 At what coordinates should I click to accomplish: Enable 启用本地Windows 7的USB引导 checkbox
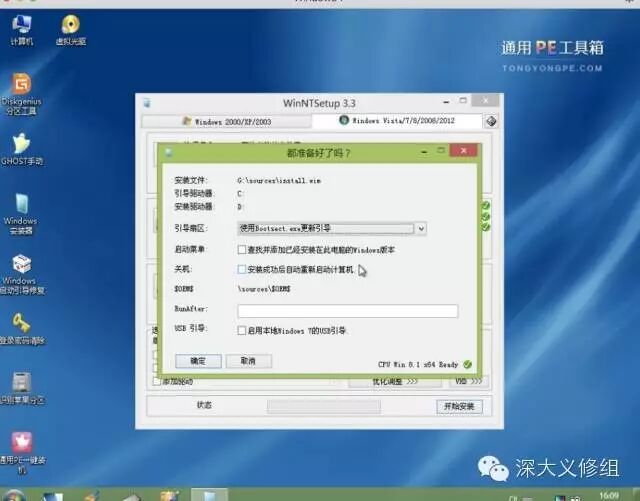(x=242, y=330)
